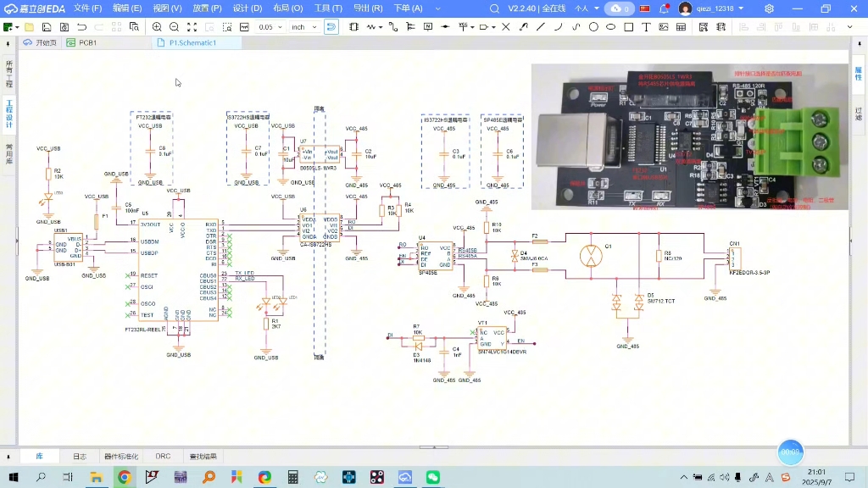
Task: Open the 设计 (D) menu
Action: click(247, 8)
